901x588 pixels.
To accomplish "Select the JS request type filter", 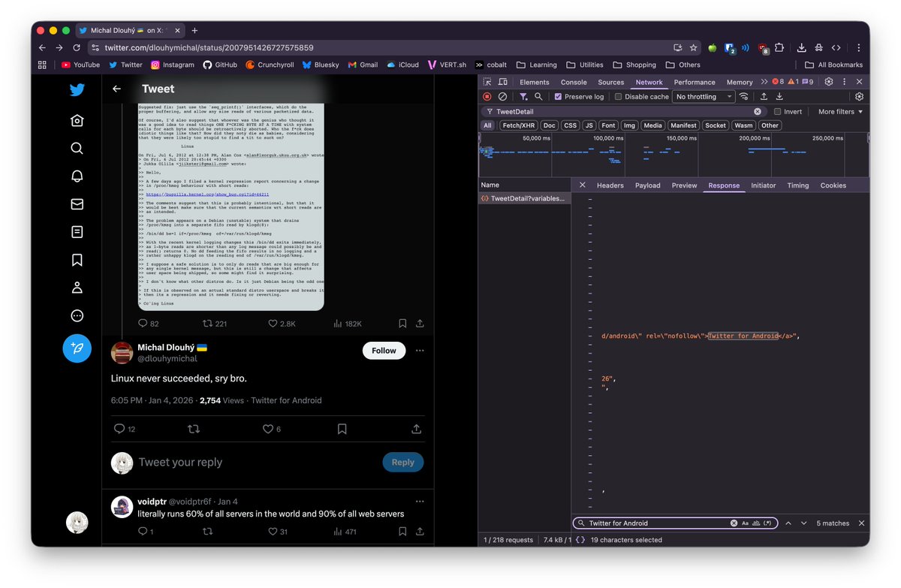I will pyautogui.click(x=589, y=125).
